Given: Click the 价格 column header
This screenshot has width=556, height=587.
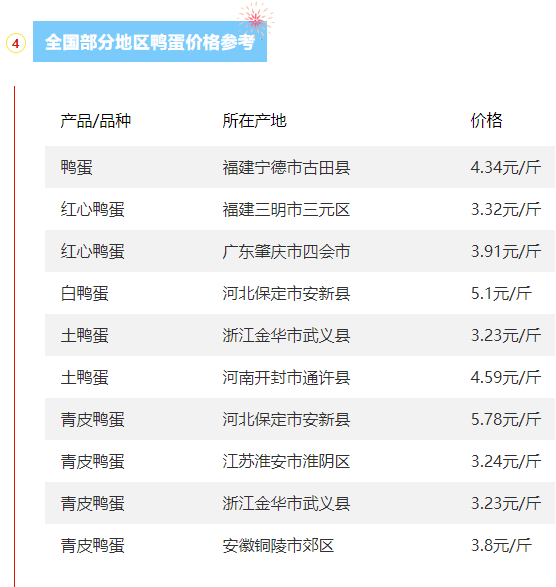Looking at the screenshot, I should click(x=486, y=121).
